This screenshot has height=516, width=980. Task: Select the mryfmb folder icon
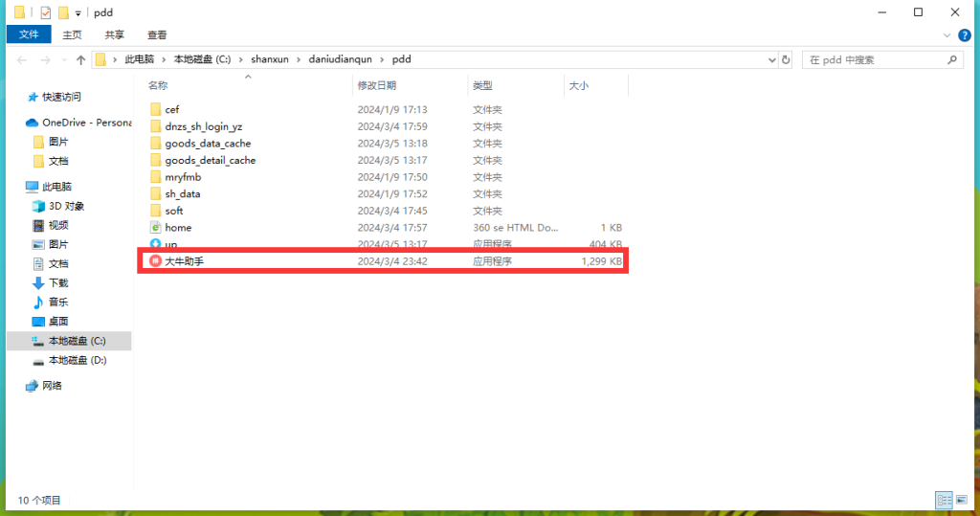pyautogui.click(x=156, y=177)
